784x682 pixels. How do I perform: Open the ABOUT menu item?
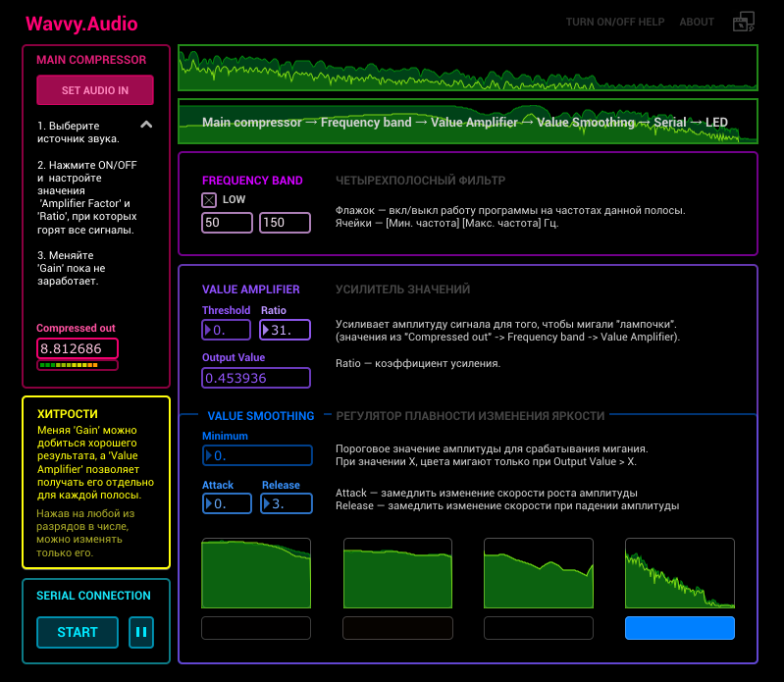697,22
